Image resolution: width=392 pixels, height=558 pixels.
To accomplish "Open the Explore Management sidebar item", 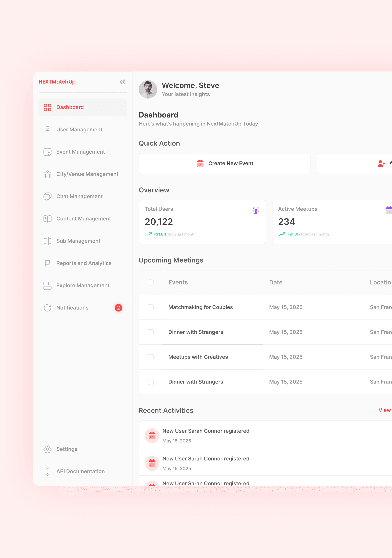I will pos(82,286).
